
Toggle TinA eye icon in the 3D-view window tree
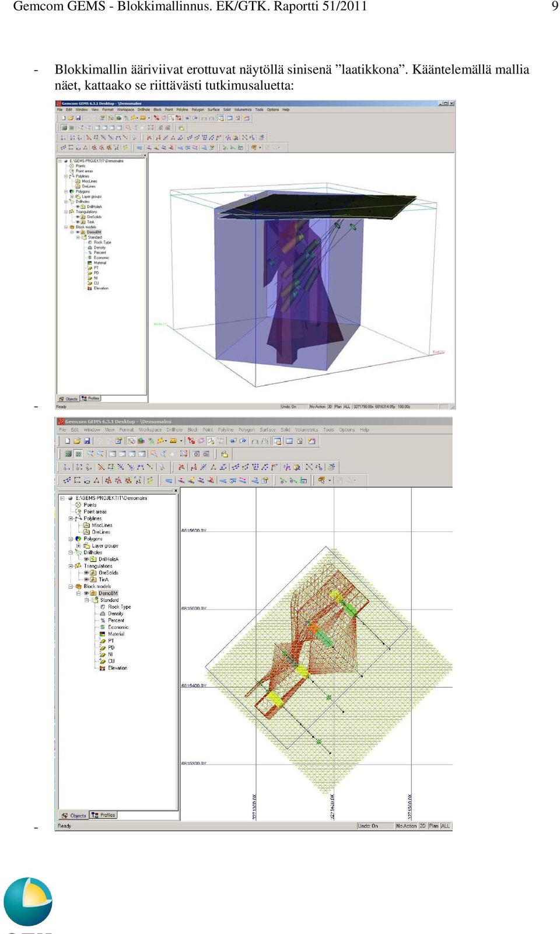pyautogui.click(x=78, y=222)
